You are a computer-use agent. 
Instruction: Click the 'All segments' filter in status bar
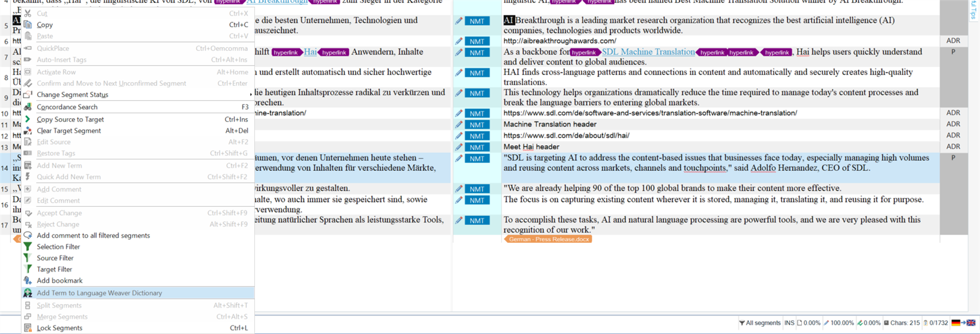(x=759, y=323)
